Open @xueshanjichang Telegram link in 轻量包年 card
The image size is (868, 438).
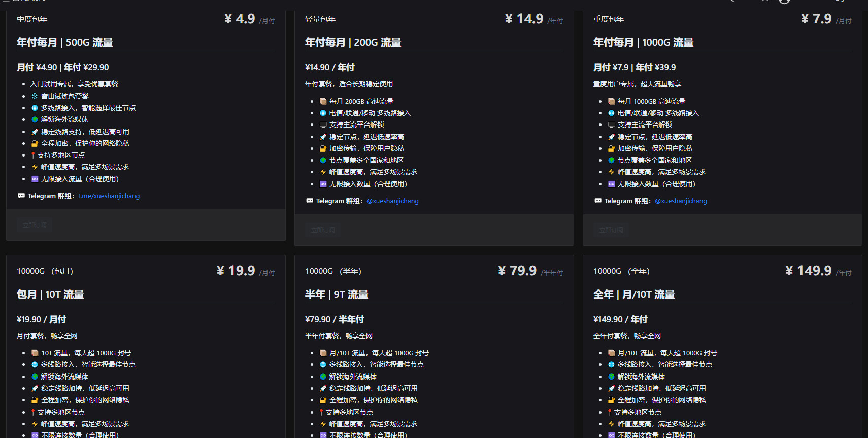tap(392, 201)
